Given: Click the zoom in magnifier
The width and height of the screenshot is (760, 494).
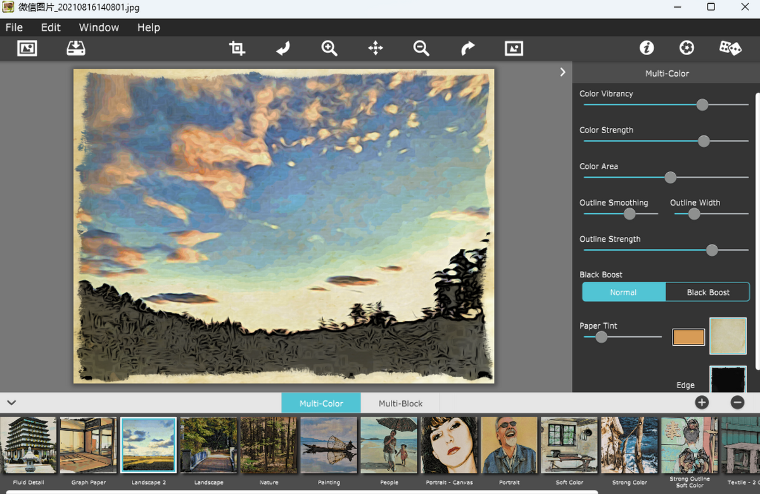Looking at the screenshot, I should [x=329, y=48].
